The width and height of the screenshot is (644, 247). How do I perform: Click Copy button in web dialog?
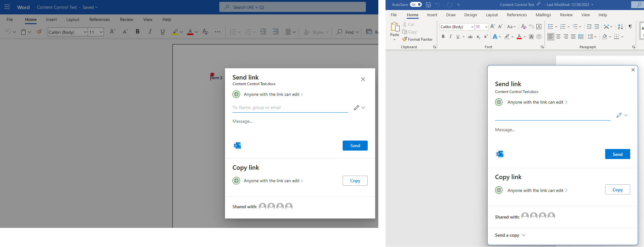click(355, 181)
